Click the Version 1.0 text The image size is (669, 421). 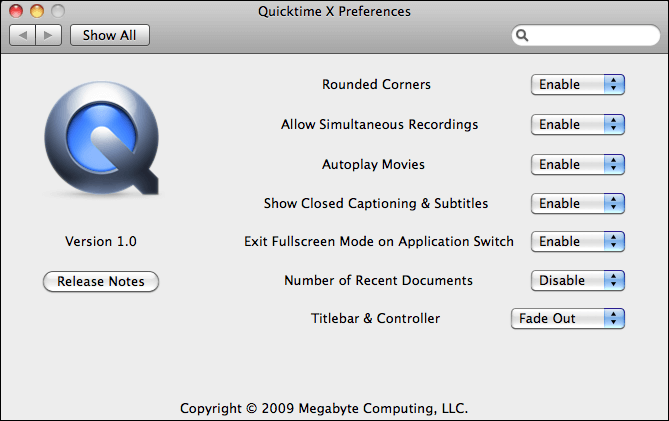click(x=101, y=241)
